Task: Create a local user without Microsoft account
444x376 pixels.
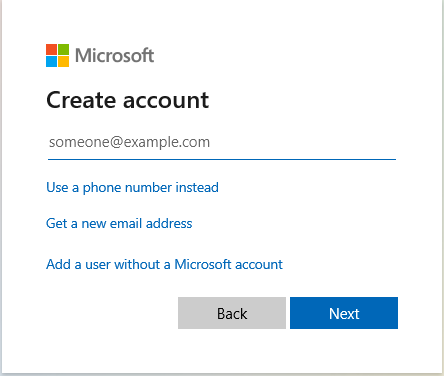Action: coord(164,264)
